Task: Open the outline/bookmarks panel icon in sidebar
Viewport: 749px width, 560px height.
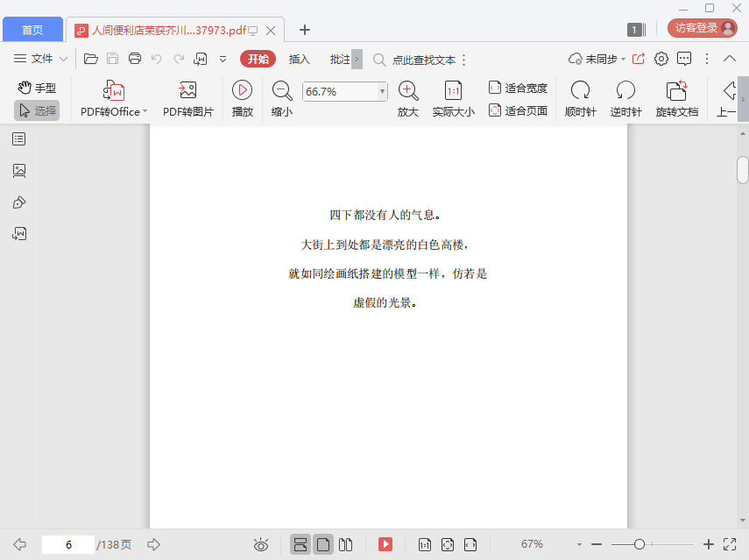Action: pos(19,138)
